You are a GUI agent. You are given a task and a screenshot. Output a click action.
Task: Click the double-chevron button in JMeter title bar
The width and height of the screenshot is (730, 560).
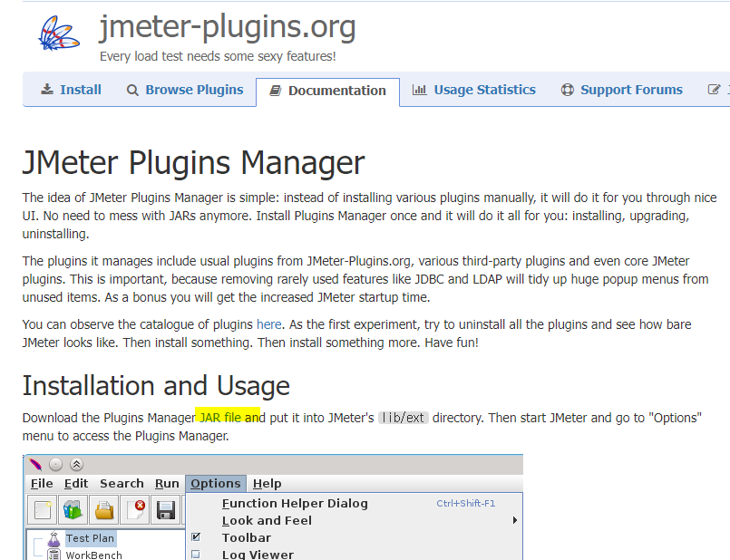click(x=76, y=464)
